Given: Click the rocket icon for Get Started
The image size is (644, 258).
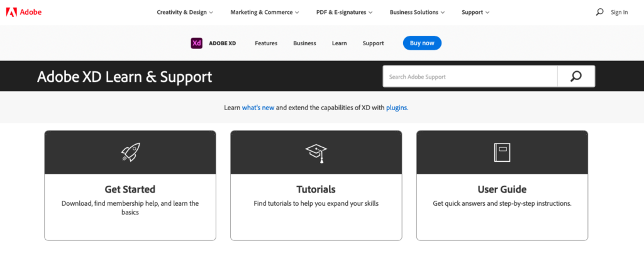Looking at the screenshot, I should 130,152.
